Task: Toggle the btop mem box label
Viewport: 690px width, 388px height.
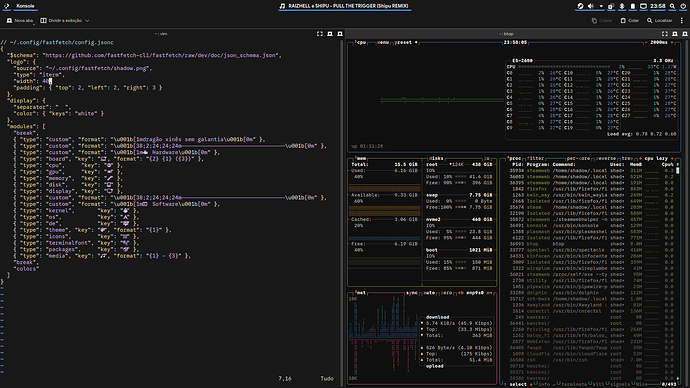Action: point(361,158)
